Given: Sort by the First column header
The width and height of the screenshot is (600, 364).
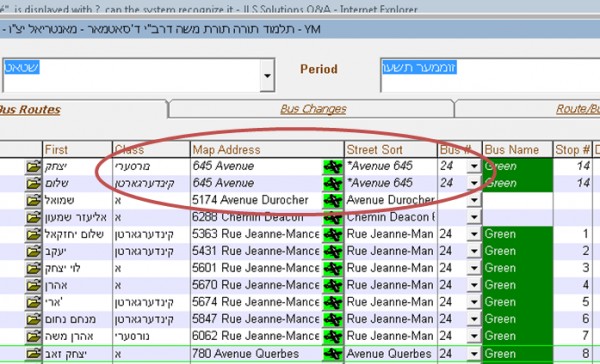Looking at the screenshot, I should pyautogui.click(x=77, y=150).
